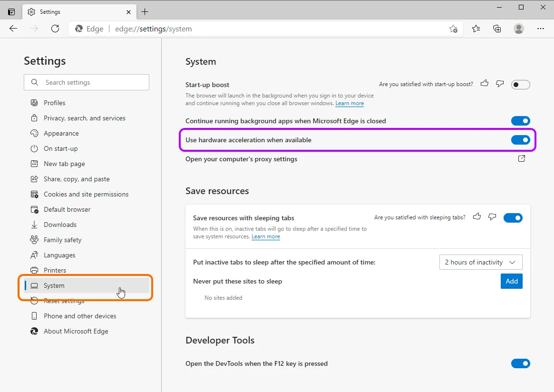The width and height of the screenshot is (554, 392).
Task: Toggle Open DevTools with F12 switch
Action: (520, 363)
